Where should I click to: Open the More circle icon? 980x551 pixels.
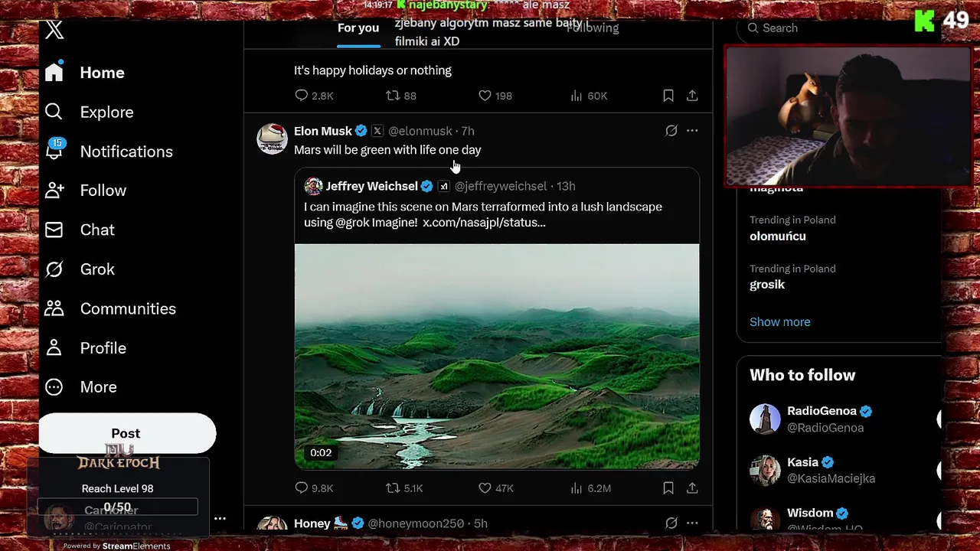coord(54,387)
